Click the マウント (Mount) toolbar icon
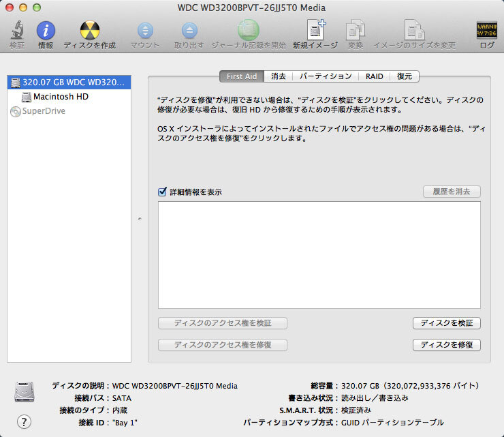This screenshot has width=504, height=437. [x=145, y=31]
